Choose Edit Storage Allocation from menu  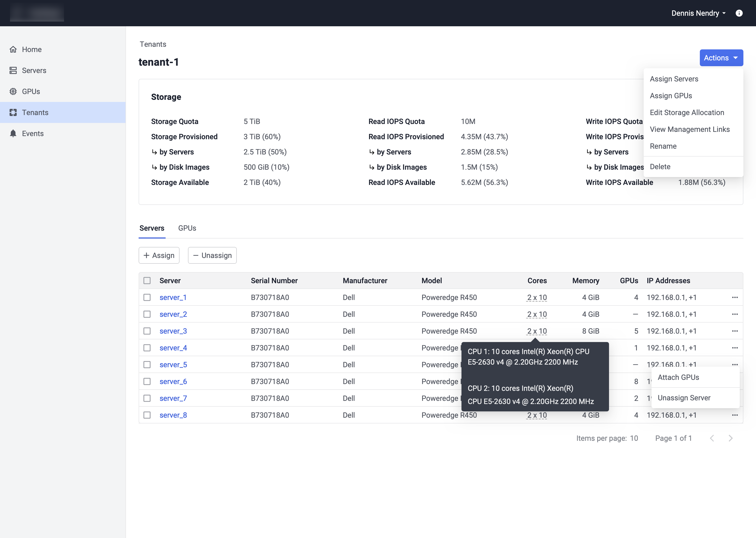687,113
